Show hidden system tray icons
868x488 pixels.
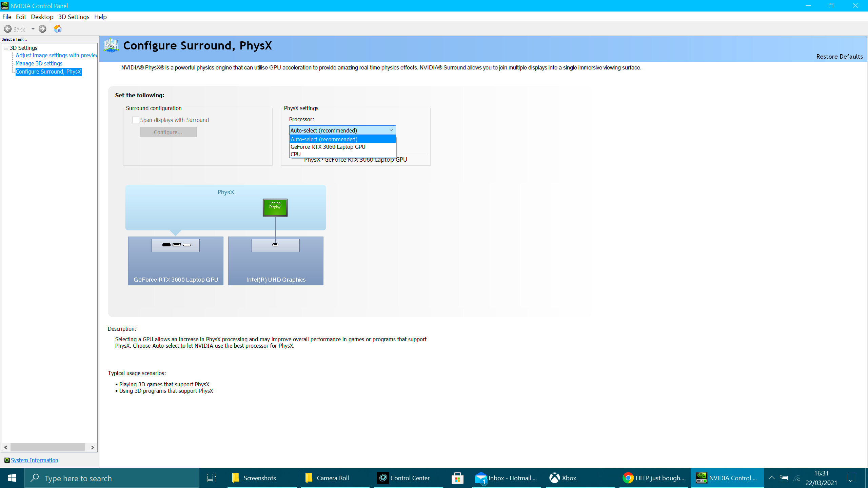pyautogui.click(x=771, y=478)
